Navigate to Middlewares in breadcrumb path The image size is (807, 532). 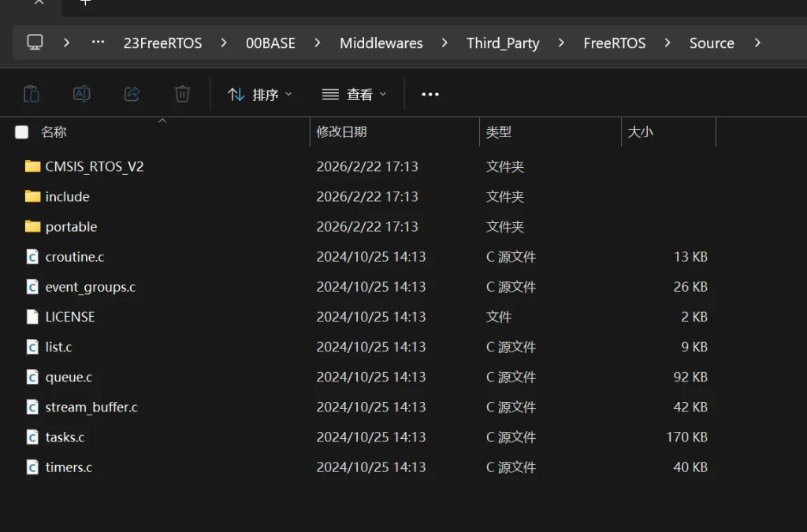tap(381, 43)
